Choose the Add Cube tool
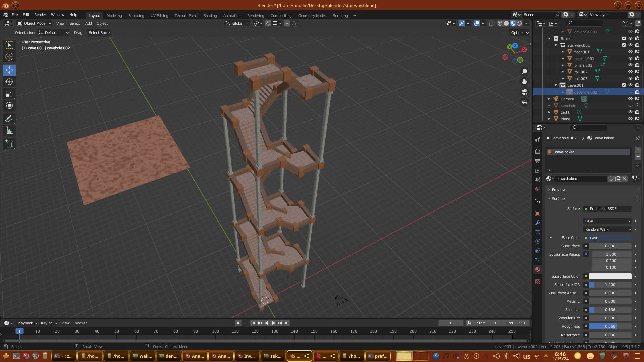Viewport: 644px width, 362px height. click(9, 144)
